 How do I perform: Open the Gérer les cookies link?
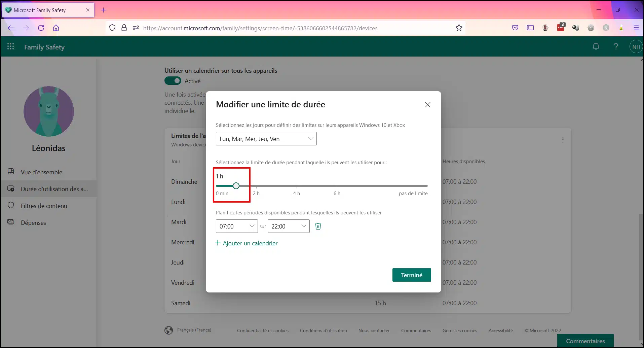pos(460,330)
